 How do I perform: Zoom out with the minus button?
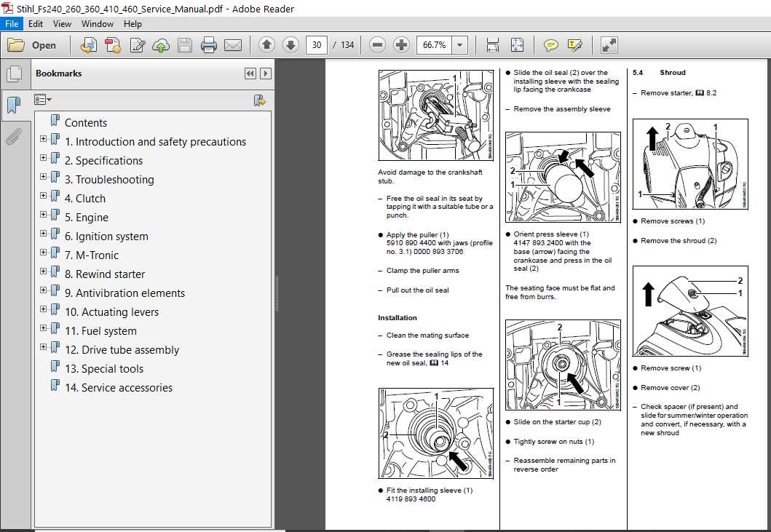(377, 45)
